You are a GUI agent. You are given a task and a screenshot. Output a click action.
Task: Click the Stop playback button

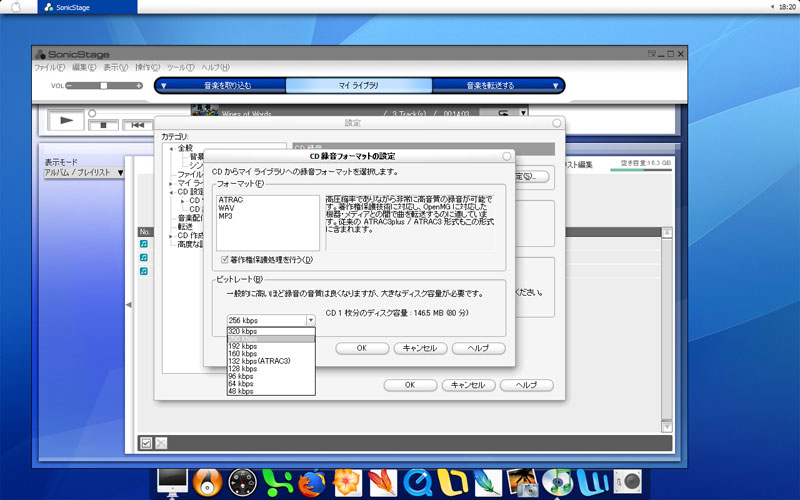[103, 125]
